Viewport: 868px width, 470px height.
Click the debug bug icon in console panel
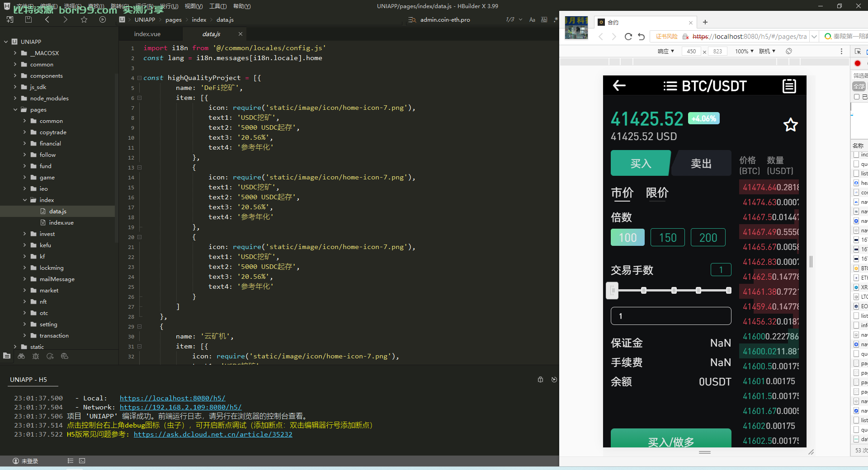[540, 380]
